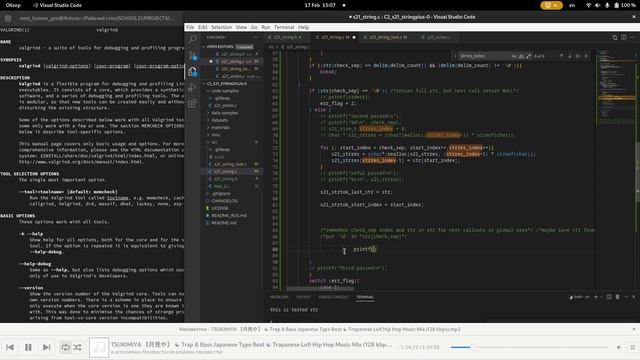Skip to next track in music player
This screenshot has height=360, width=640.
(47, 347)
